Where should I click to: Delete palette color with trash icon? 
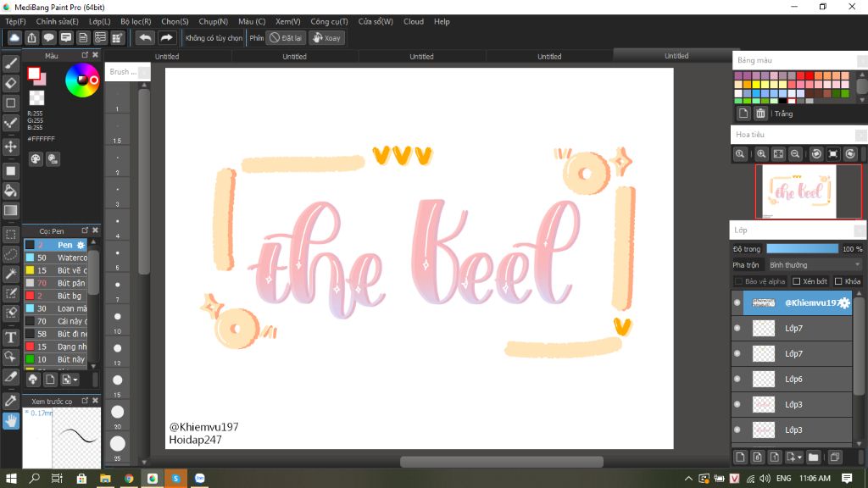pos(760,114)
